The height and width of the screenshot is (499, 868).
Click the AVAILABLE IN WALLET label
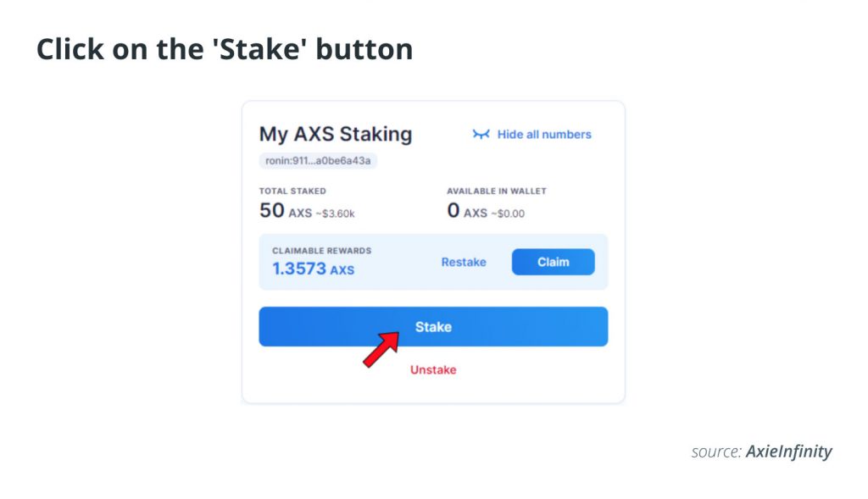(x=497, y=191)
